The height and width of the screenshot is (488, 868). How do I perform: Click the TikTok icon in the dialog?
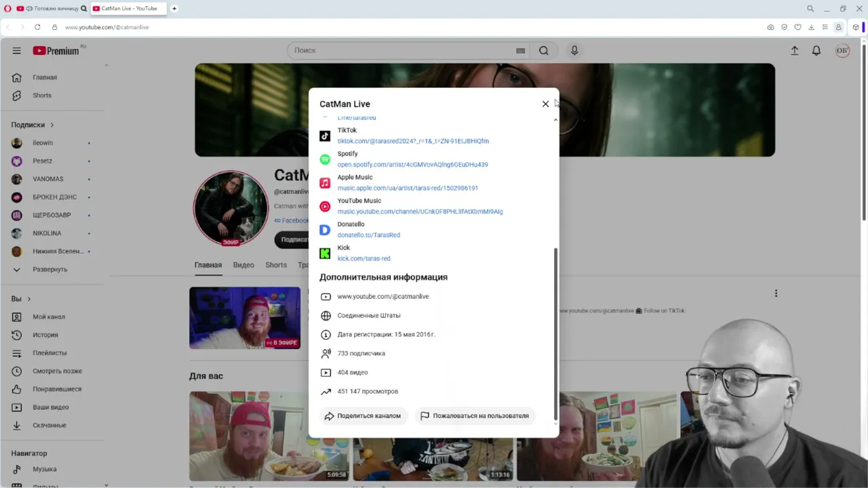tap(325, 136)
